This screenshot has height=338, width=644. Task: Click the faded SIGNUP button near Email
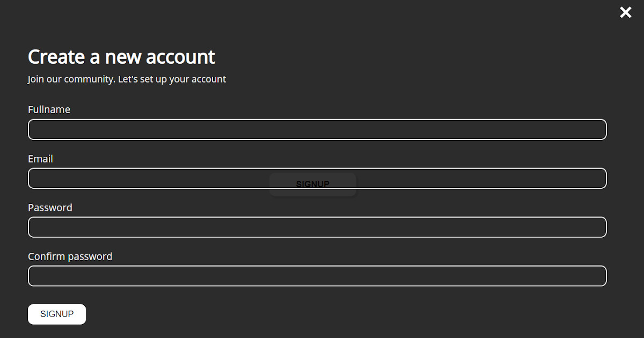(x=312, y=183)
